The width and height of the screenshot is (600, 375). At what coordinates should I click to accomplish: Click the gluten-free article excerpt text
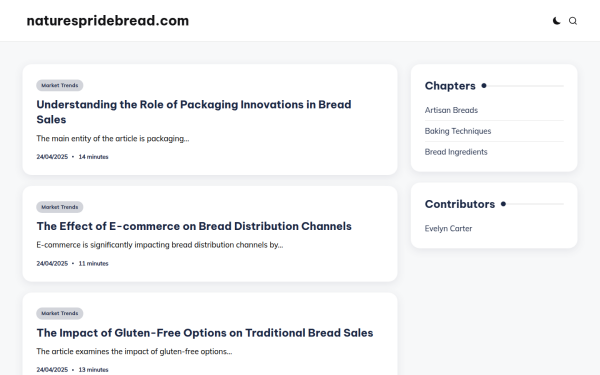[x=134, y=351]
